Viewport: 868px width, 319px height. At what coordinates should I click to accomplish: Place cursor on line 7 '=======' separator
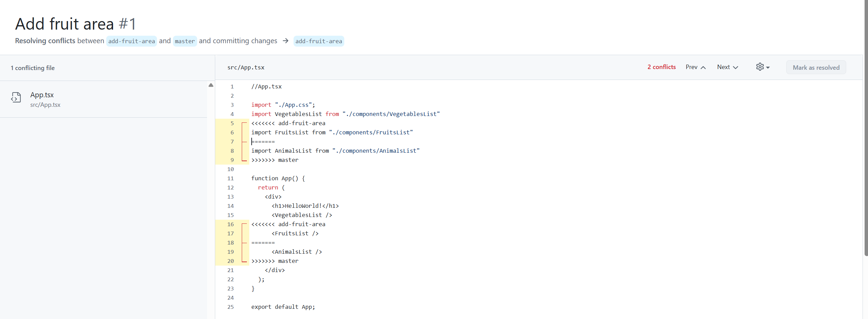(x=263, y=141)
